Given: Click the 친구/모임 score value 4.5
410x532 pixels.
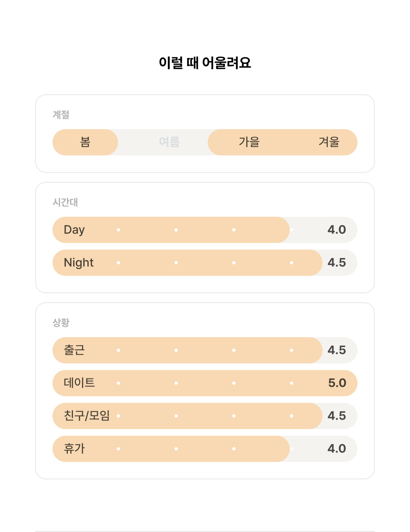Looking at the screenshot, I should [x=337, y=416].
